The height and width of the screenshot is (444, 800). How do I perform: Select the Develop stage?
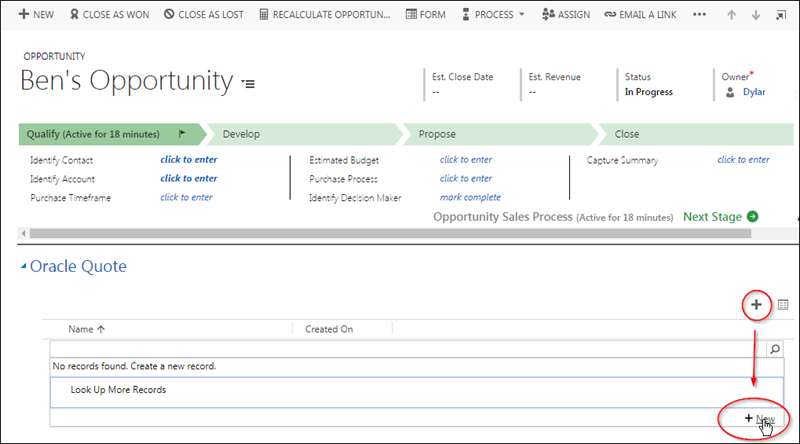tap(241, 134)
